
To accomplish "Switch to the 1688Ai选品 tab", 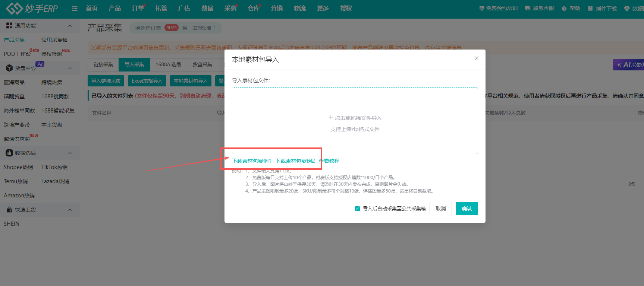I will click(x=168, y=65).
